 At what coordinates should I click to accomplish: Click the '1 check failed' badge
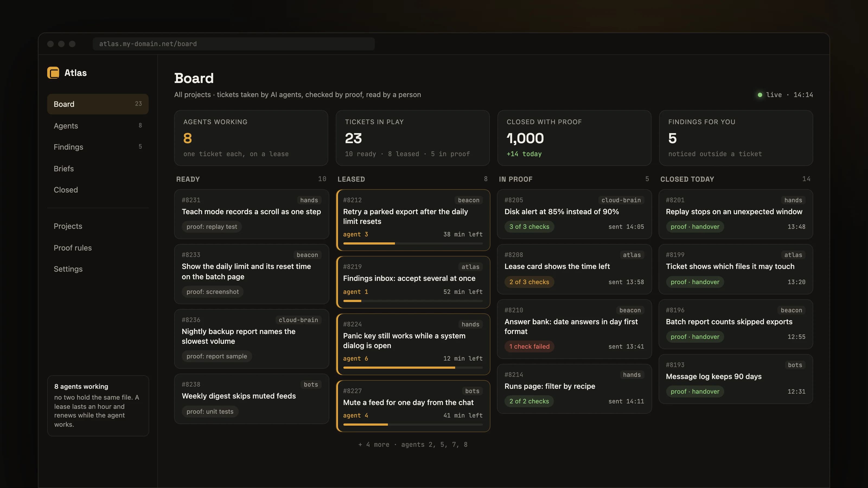coord(529,346)
